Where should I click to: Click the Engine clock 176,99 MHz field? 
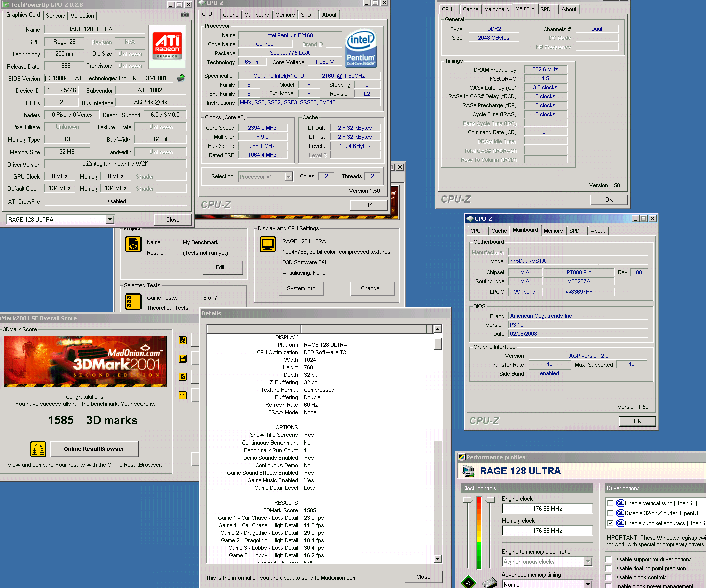[547, 509]
